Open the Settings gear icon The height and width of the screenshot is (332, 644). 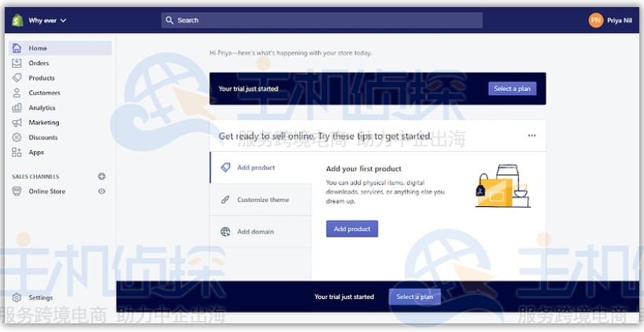pyautogui.click(x=17, y=297)
